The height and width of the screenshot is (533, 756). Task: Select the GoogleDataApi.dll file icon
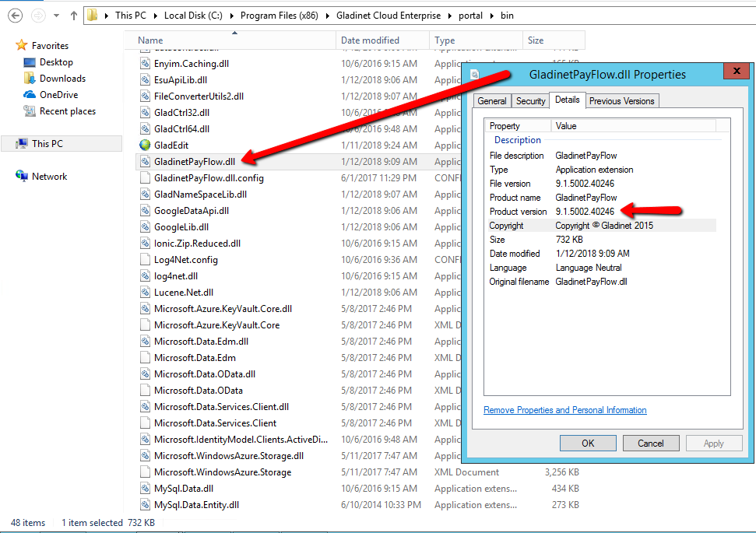145,211
